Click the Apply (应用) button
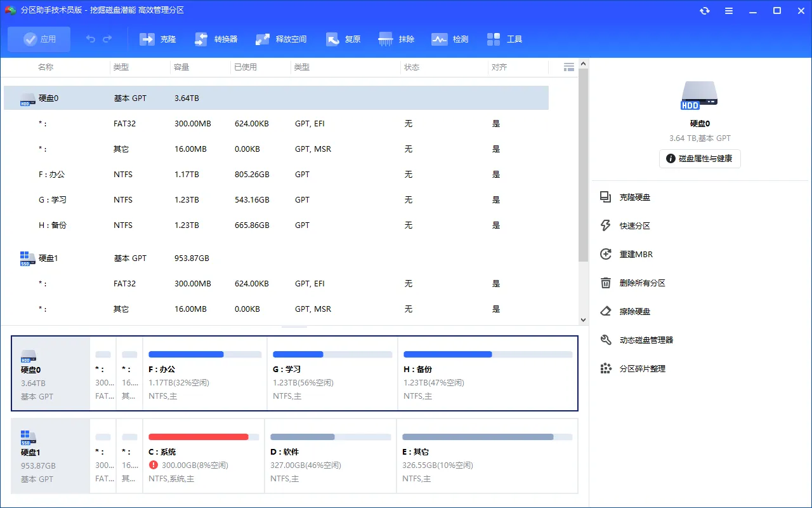This screenshot has height=508, width=812. click(x=39, y=39)
